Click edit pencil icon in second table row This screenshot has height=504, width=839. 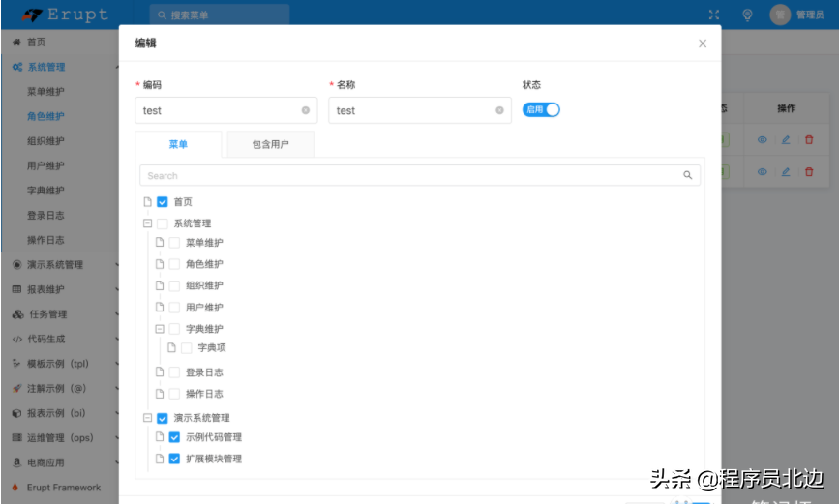(x=786, y=172)
